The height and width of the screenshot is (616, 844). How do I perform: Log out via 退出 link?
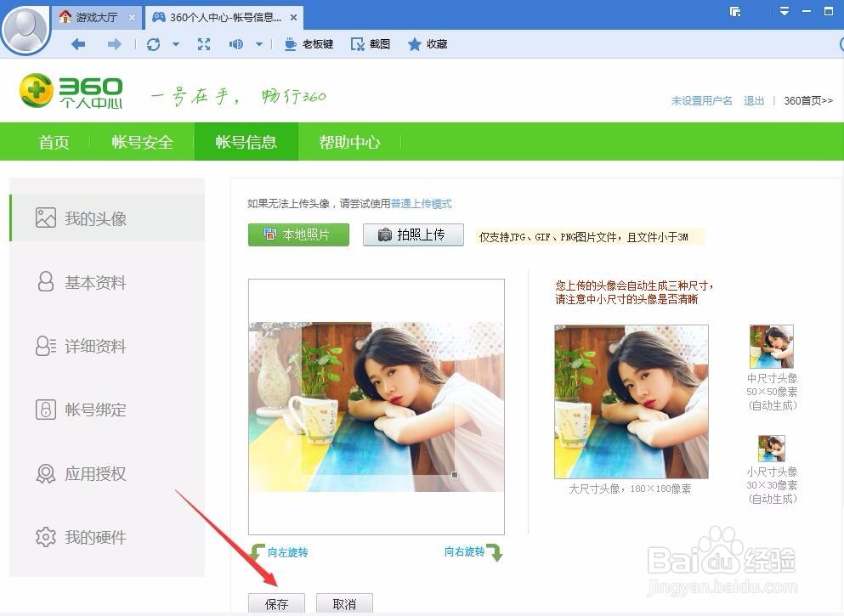click(x=754, y=100)
